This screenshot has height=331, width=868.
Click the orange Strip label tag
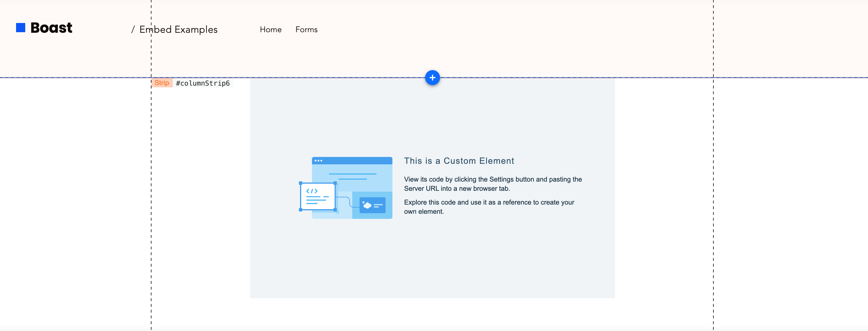click(162, 83)
